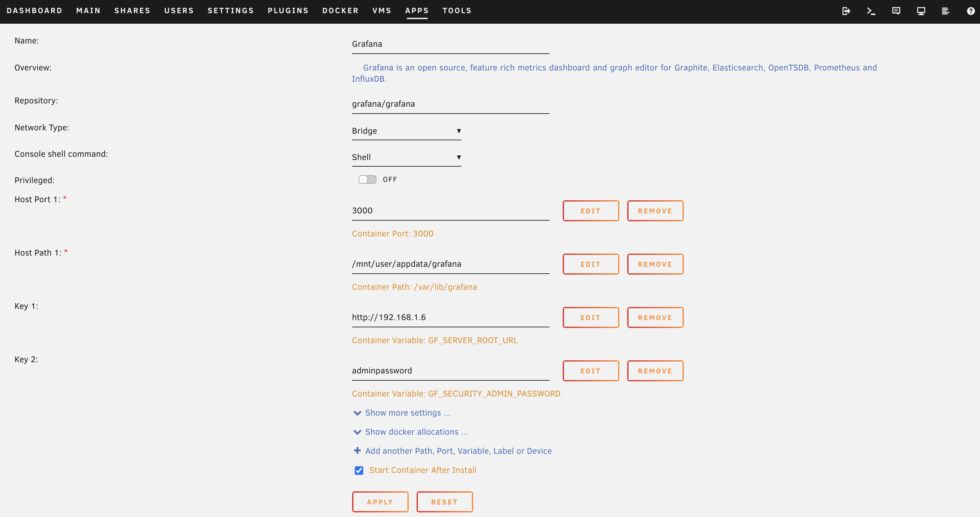
Task: Open the system log icon
Action: pyautogui.click(x=945, y=11)
